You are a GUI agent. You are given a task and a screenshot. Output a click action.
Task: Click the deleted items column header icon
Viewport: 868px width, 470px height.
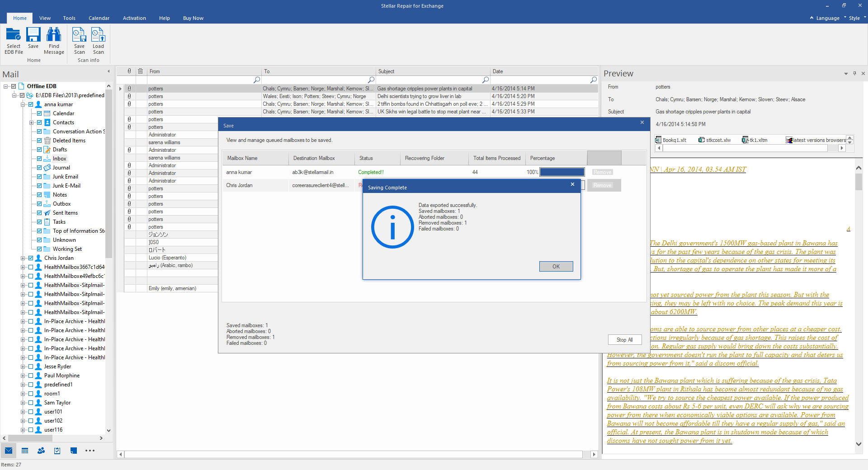click(x=141, y=71)
